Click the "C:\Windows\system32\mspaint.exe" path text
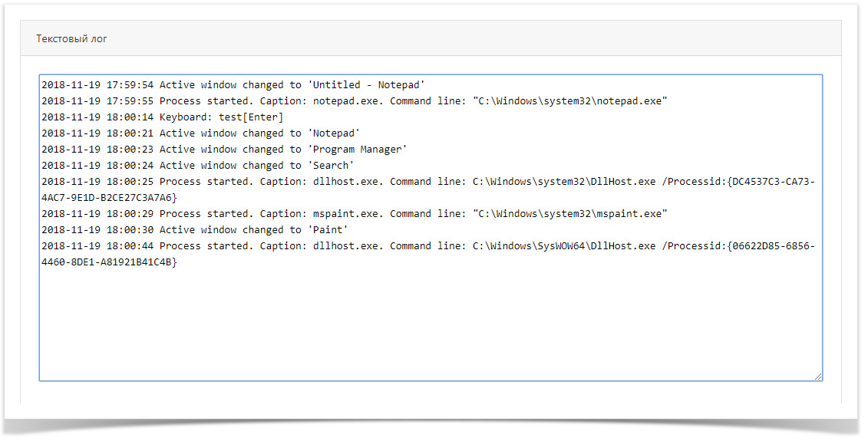This screenshot has height=441, width=868. (x=569, y=214)
